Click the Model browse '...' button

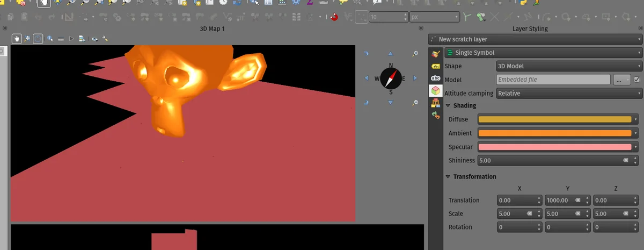coord(621,80)
